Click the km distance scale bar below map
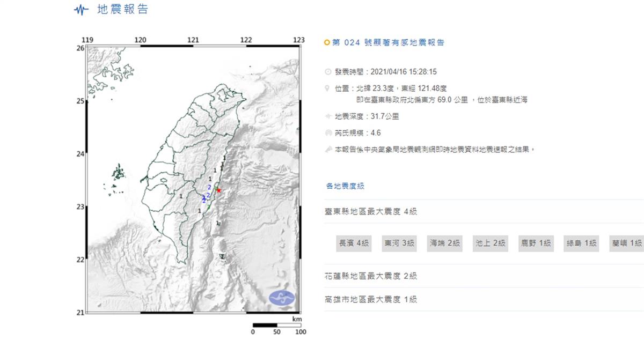The height and width of the screenshot is (362, 644). 276,325
